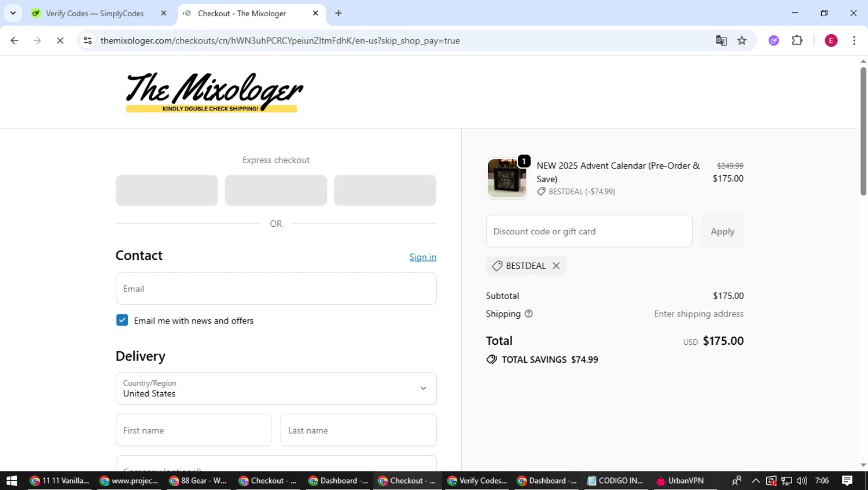Image resolution: width=868 pixels, height=490 pixels.
Task: Open the Windows Start menu
Action: click(x=12, y=481)
